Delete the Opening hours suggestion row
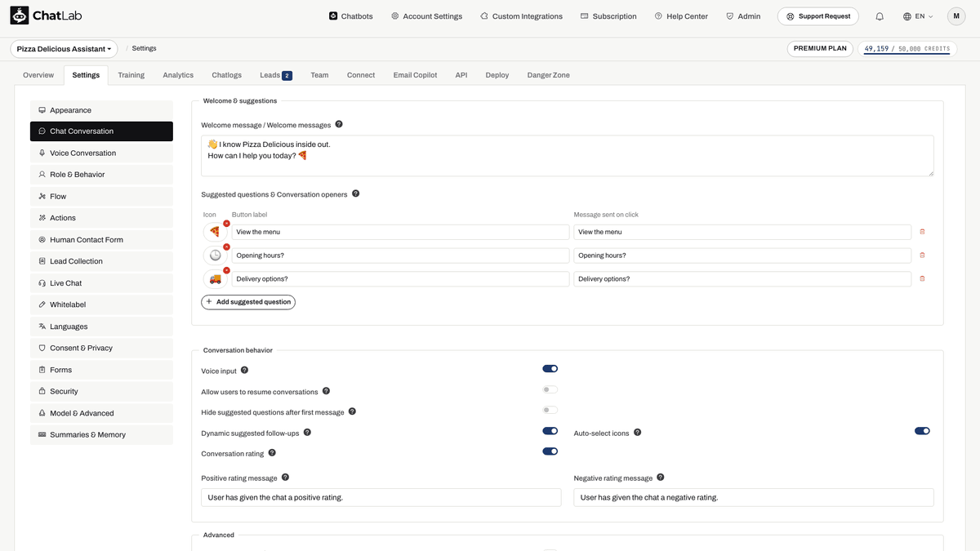The image size is (980, 551). click(922, 256)
